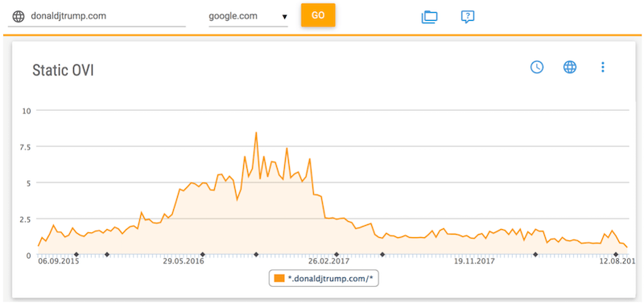Click the Static OVI chart title
This screenshot has width=644, height=303.
pos(63,71)
